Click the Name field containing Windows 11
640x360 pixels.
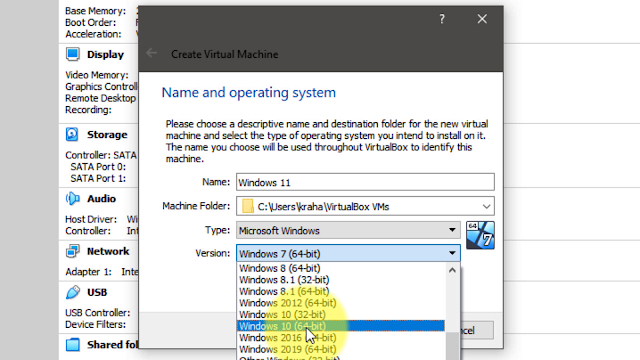point(365,182)
